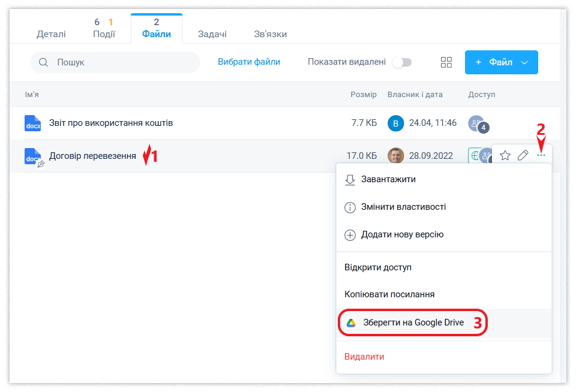Viewport: 576px width, 392px height.
Task: Click the blue owner avatar 'B'
Action: click(395, 123)
